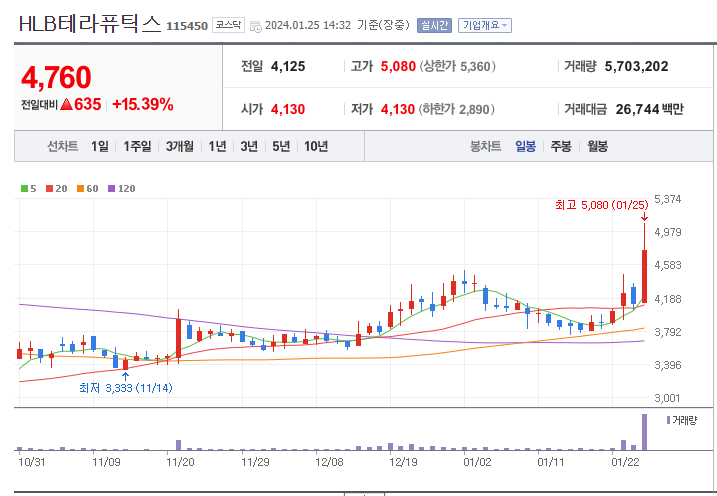Select the 일봉 daily candle chart
This screenshot has width=717, height=496.
pyautogui.click(x=525, y=146)
